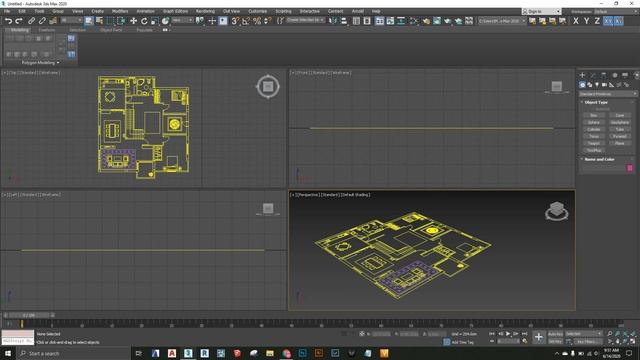Image resolution: width=640 pixels, height=360 pixels.
Task: Open the File menu
Action: pyautogui.click(x=7, y=11)
